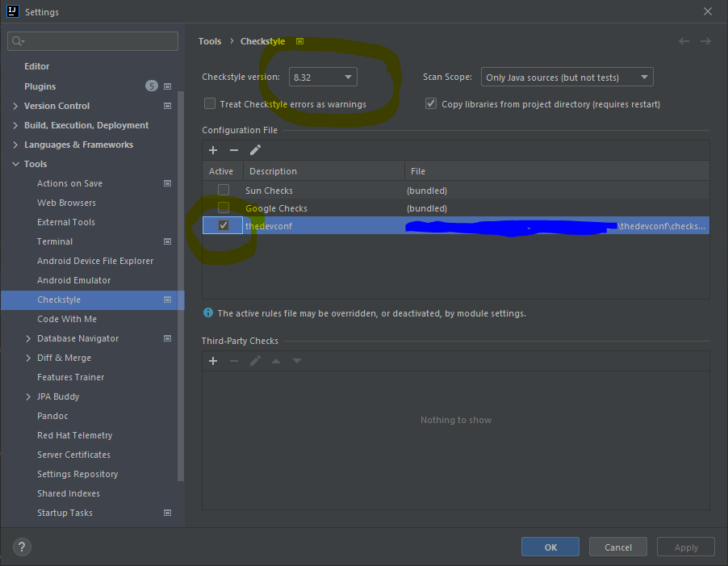Viewport: 728px width, 566px height.
Task: Click project-level icon beside Checkstyle breadcrumb
Action: click(300, 41)
